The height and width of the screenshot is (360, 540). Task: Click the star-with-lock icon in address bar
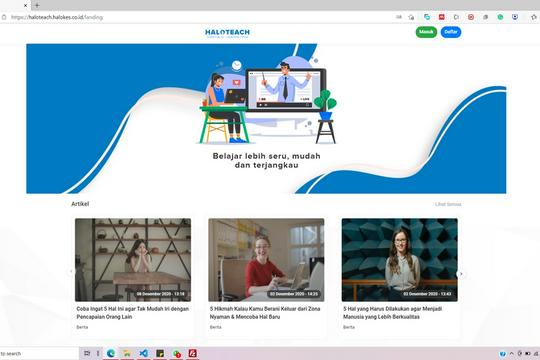coord(411,17)
